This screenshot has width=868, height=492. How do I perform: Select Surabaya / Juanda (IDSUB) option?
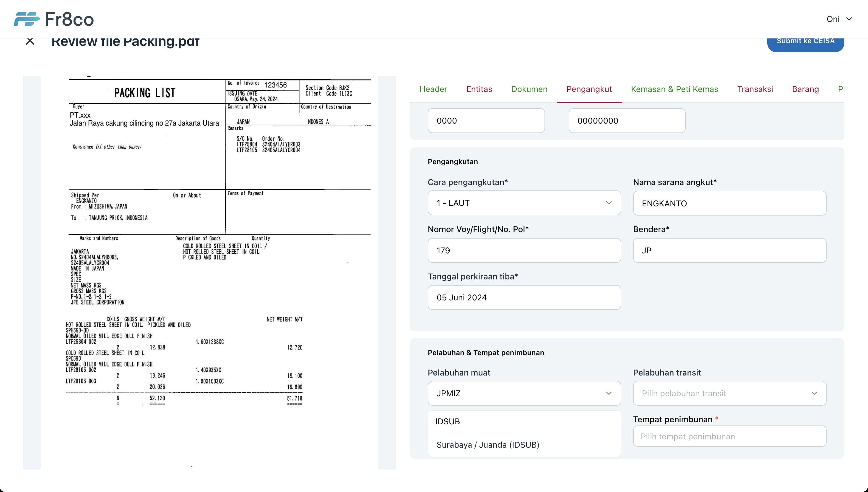click(488, 444)
